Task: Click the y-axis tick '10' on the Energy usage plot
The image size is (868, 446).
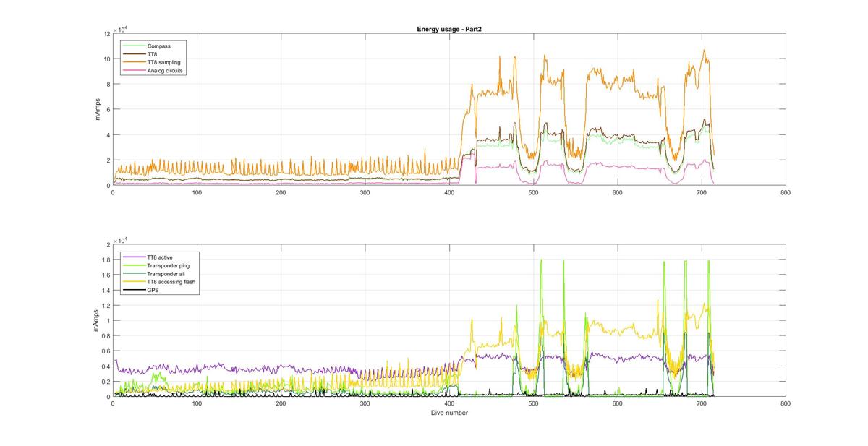Action: tap(106, 59)
